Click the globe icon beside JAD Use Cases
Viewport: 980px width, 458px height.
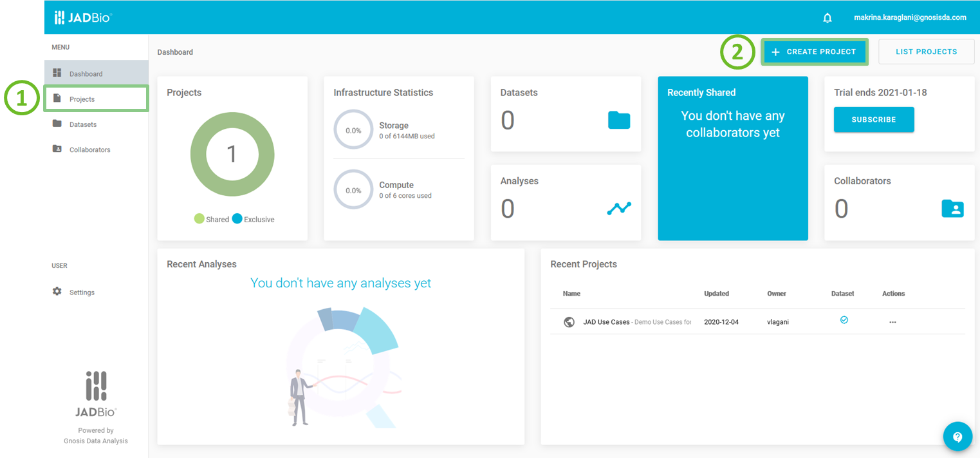[569, 322]
